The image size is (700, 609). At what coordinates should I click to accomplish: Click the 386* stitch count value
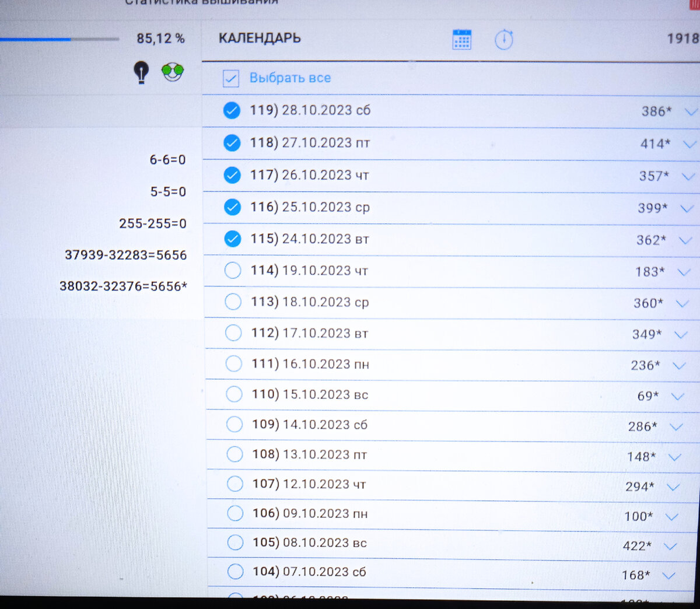[x=656, y=111]
